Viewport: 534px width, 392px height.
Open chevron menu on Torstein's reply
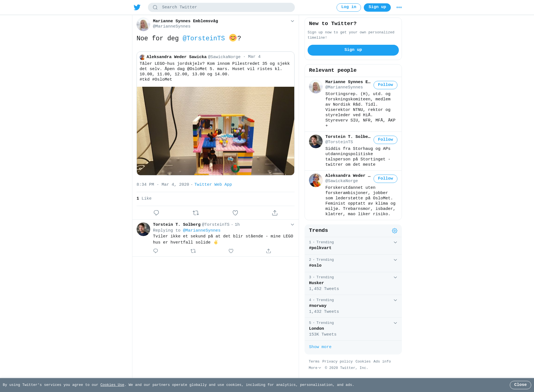(292, 225)
